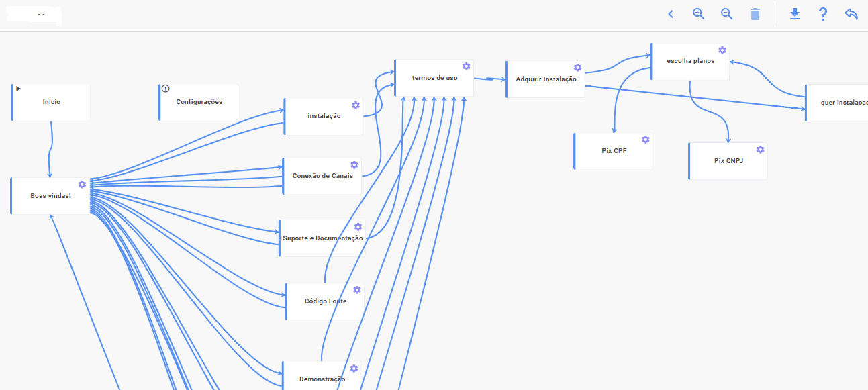Click the download flow icon
The height and width of the screenshot is (390, 868).
click(x=795, y=14)
